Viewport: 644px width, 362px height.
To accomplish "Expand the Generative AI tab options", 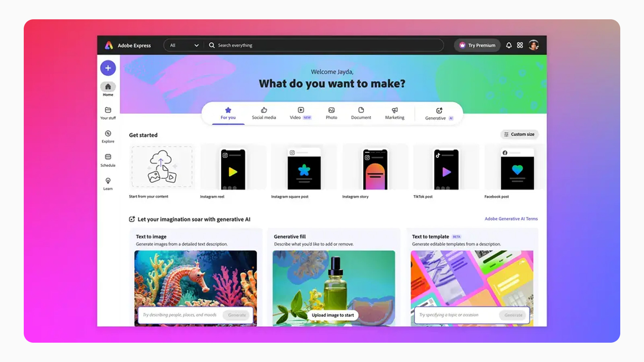I will 438,113.
